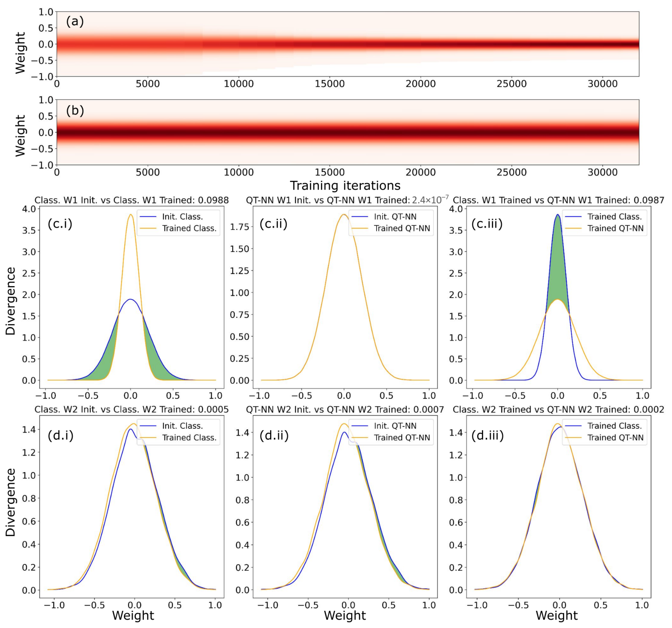Click the (c.iii) subplot title ending in 0.0987
672x628 pixels.
coord(558,200)
